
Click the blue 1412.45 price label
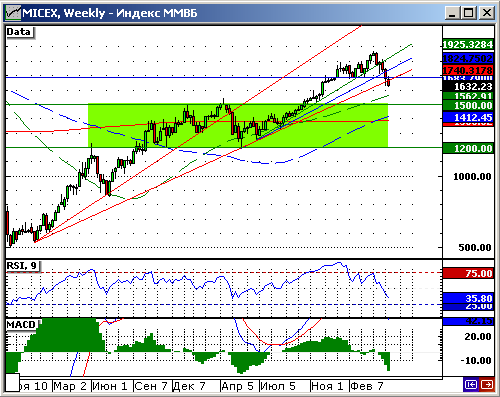point(468,117)
